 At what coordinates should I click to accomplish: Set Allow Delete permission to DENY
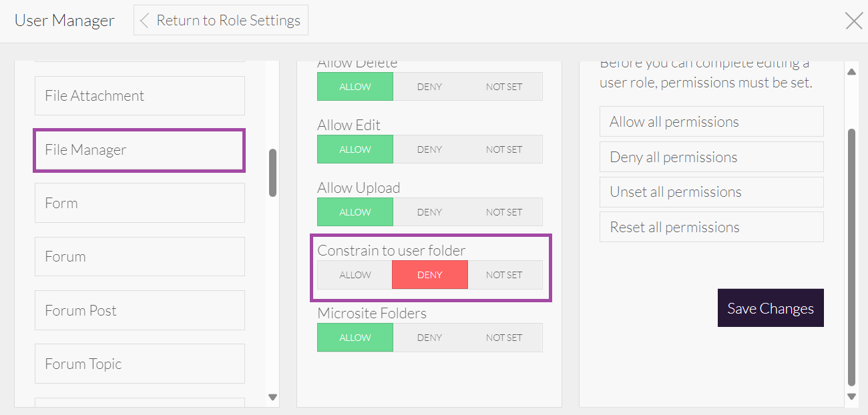tap(429, 86)
